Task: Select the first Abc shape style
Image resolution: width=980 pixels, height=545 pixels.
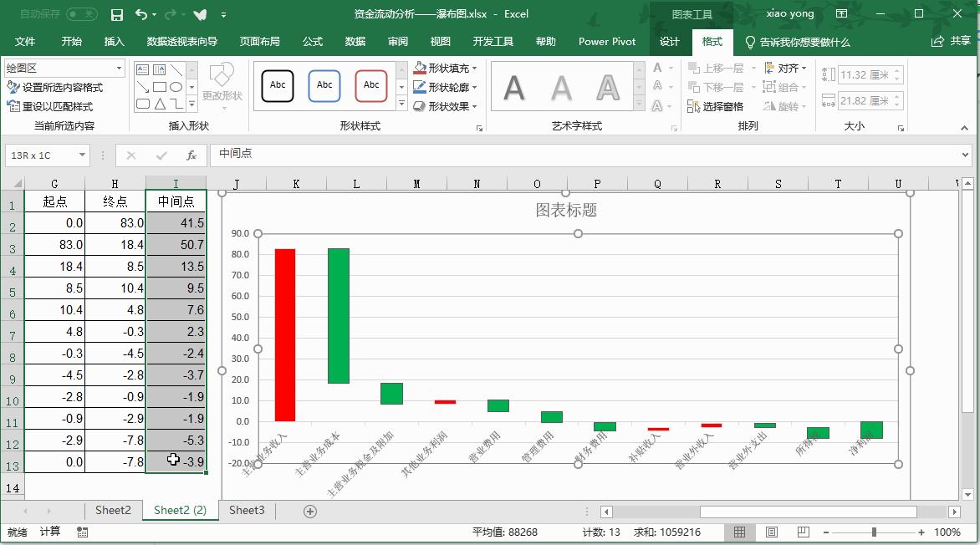Action: click(276, 86)
